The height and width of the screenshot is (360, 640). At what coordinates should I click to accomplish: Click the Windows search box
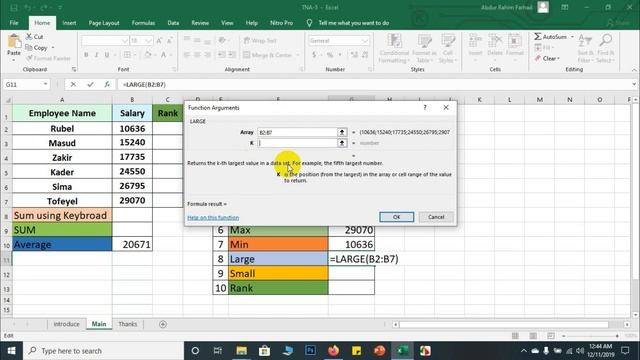click(102, 351)
